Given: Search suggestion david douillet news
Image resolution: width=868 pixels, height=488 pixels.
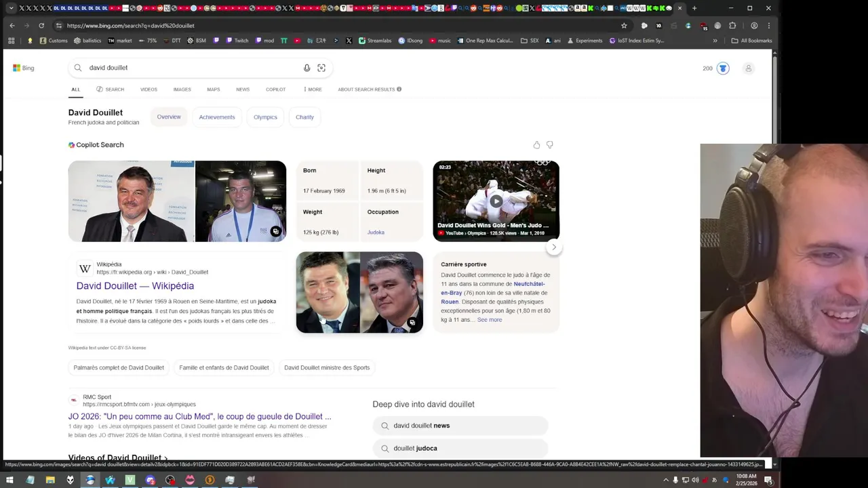Looking at the screenshot, I should [460, 426].
